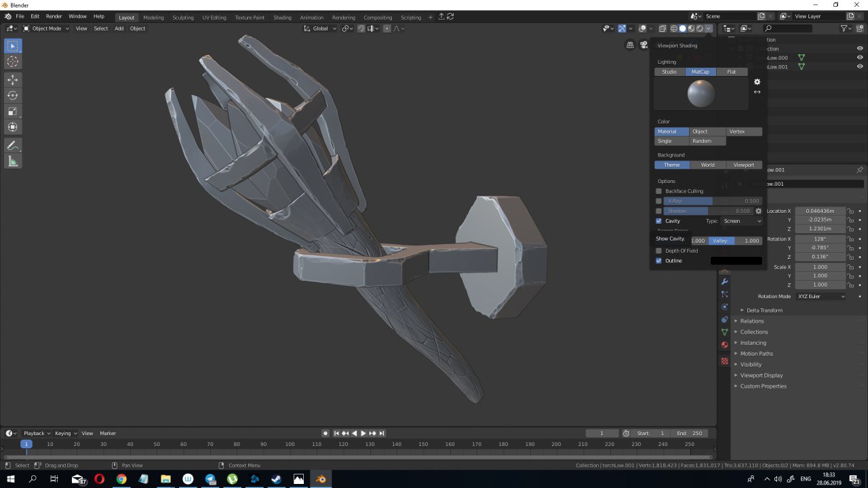Set background to World
This screenshot has width=868, height=488.
point(708,165)
